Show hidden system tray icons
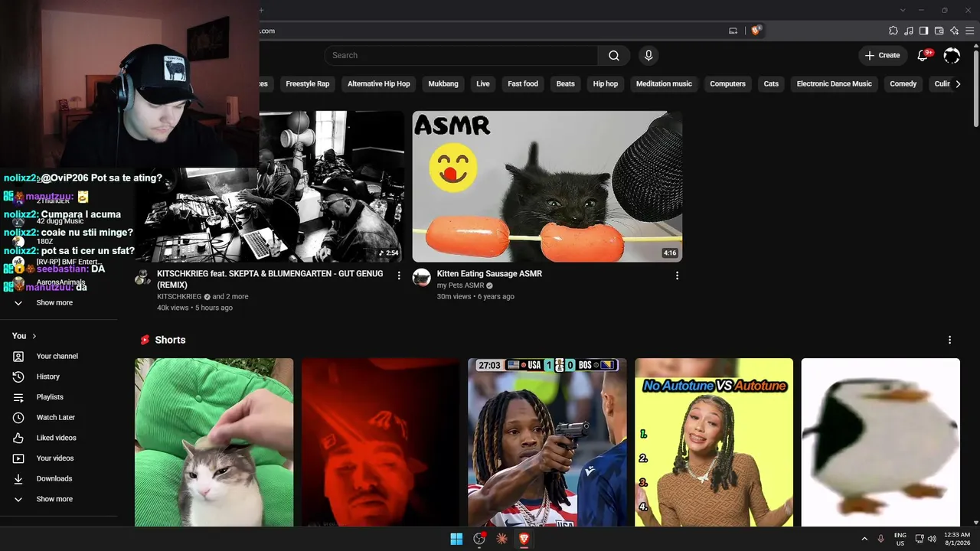Screen dimensions: 980x551 864,539
